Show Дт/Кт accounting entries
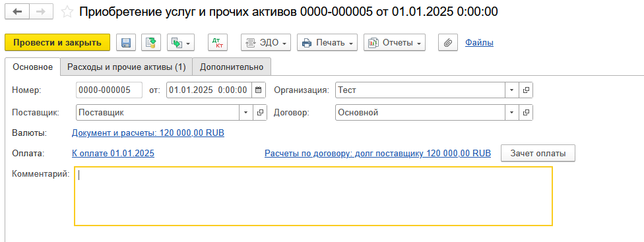Viewport: 644px width, 242px height. pyautogui.click(x=218, y=43)
